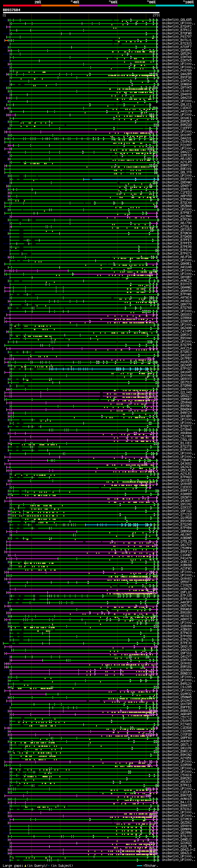Screen dimensions: 197x868
Task: Select the UniRef100_C1GXM9 label
Action: (177, 732)
